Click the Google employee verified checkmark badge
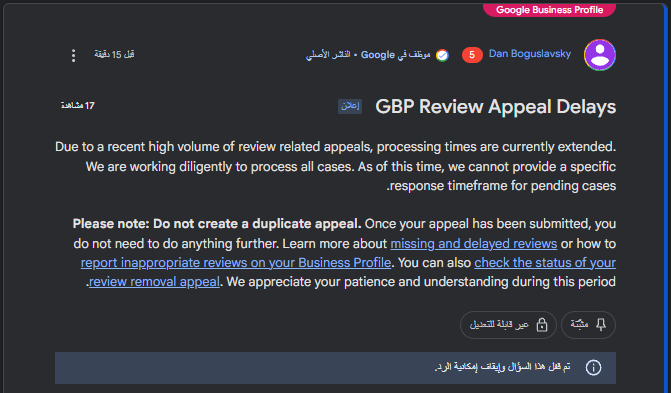The height and width of the screenshot is (393, 671). pos(442,55)
